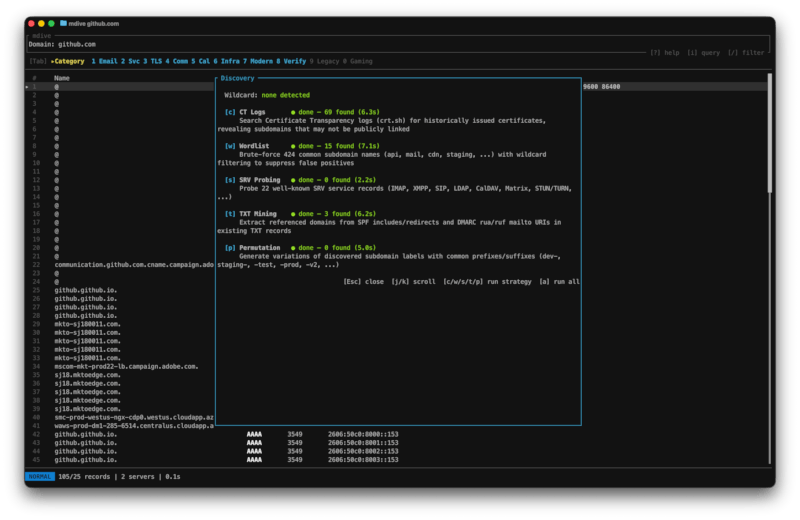Run the [w] Wordlist strategy
Viewport: 800px width, 520px height.
(x=247, y=146)
